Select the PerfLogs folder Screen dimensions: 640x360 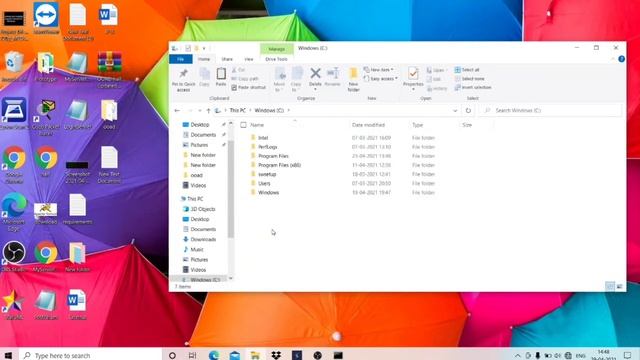coord(267,147)
